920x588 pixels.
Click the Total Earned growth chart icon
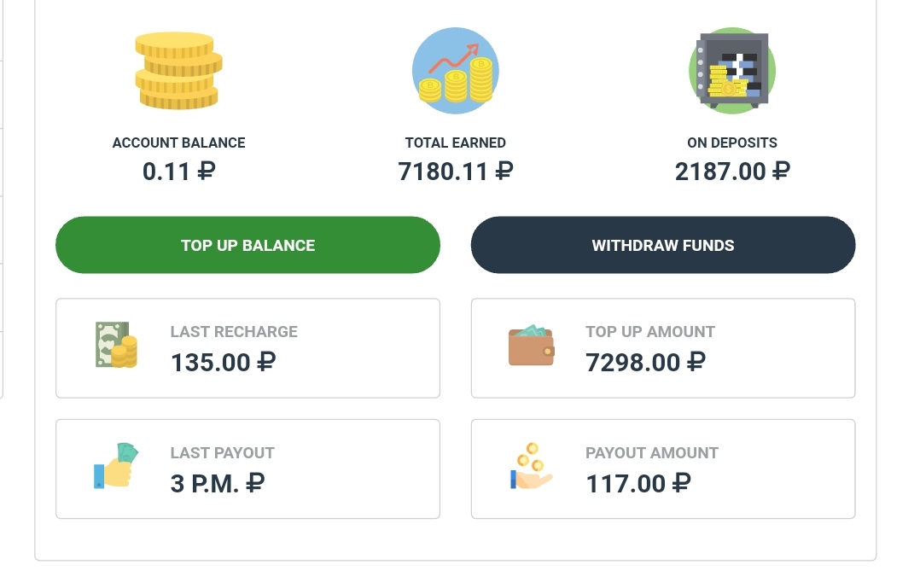(455, 71)
